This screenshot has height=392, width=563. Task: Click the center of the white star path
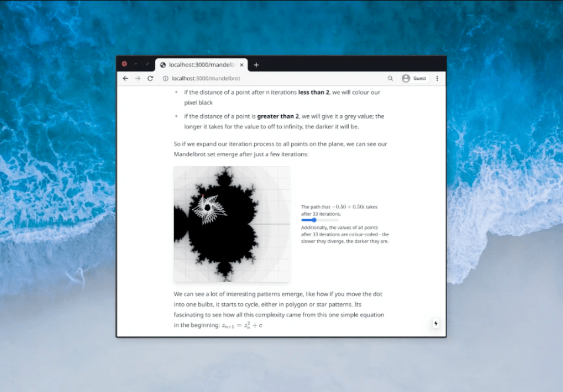point(207,207)
